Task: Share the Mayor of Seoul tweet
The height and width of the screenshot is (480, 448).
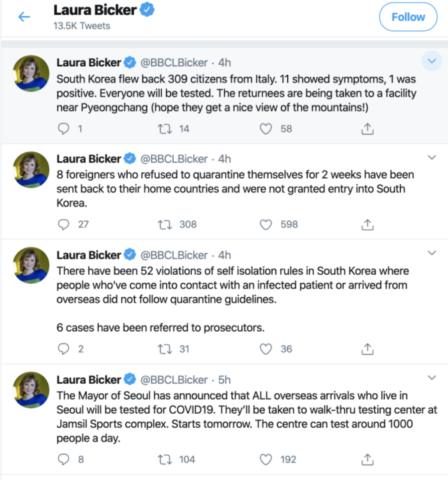Action: pyautogui.click(x=367, y=459)
